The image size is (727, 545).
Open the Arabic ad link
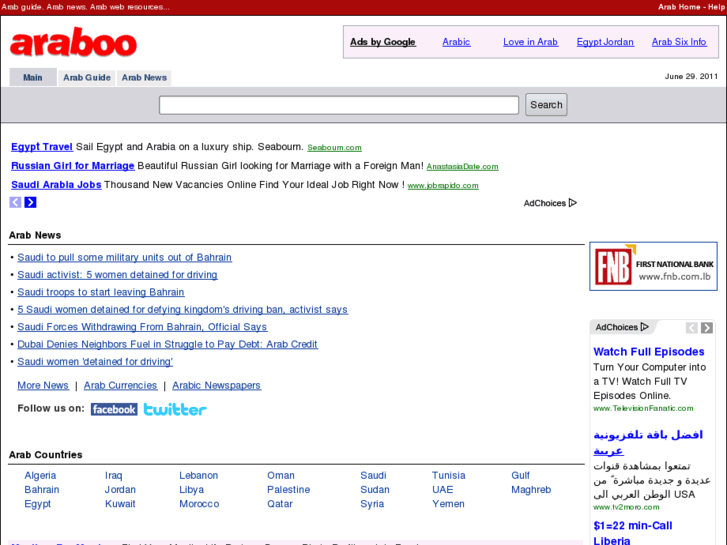456,42
